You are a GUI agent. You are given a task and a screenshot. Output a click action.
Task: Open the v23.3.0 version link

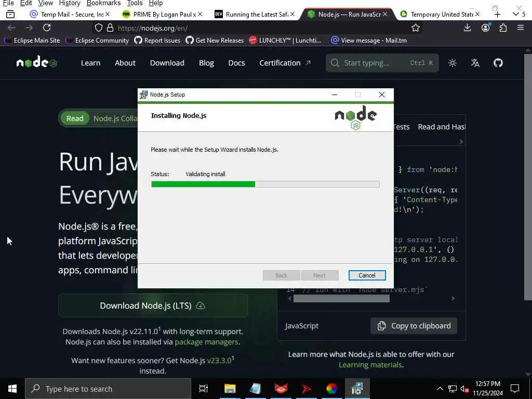(219, 361)
